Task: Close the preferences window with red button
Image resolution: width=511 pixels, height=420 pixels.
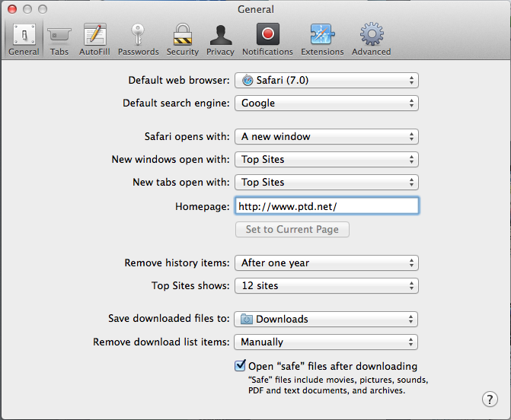Action: 12,9
